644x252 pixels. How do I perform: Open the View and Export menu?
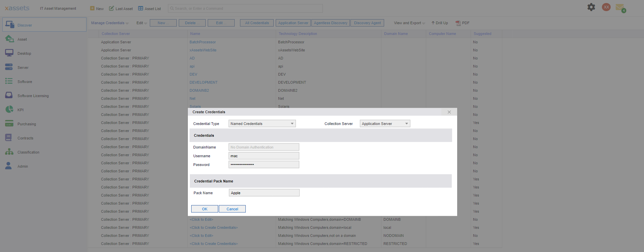pyautogui.click(x=409, y=23)
